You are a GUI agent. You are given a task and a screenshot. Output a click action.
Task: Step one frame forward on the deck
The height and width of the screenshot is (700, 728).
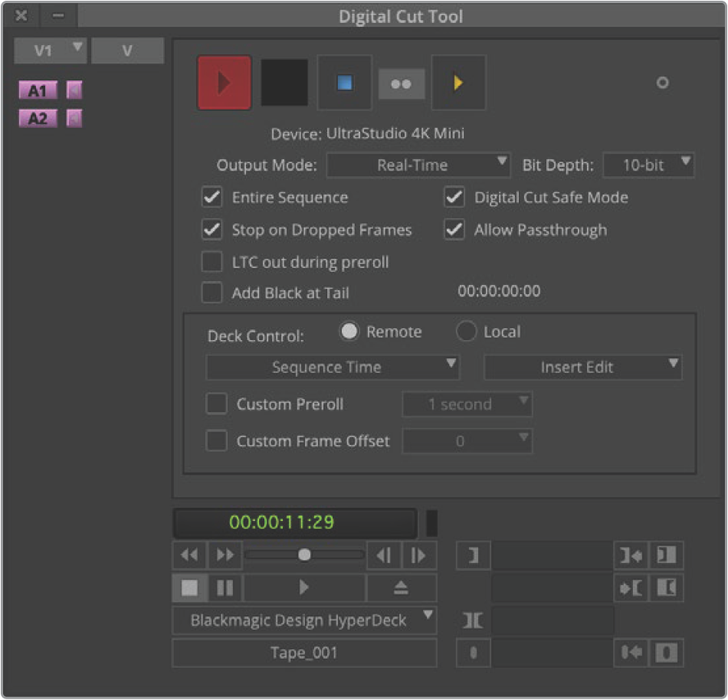(x=418, y=554)
